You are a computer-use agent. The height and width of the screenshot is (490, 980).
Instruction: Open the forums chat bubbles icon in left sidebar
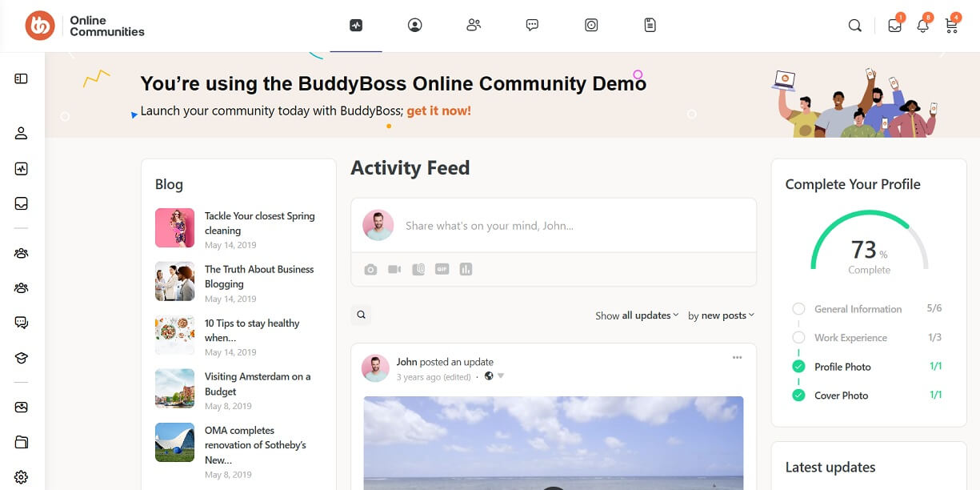[22, 323]
